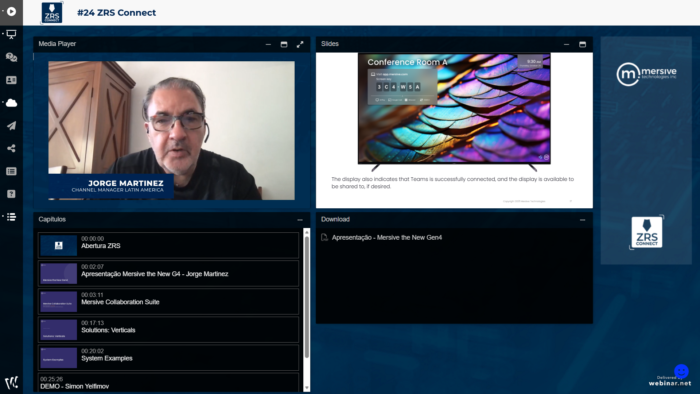Collapse the Capítulos panel
The image size is (700, 394).
[x=300, y=220]
